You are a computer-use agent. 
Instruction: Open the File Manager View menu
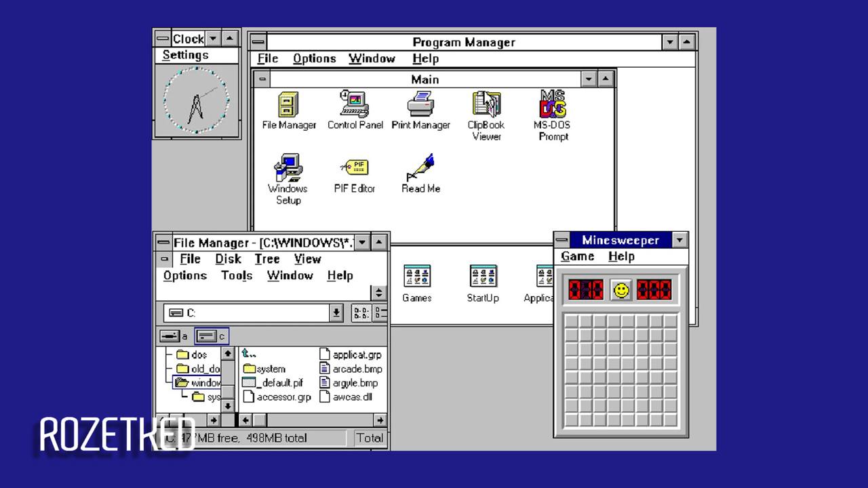[x=307, y=259]
